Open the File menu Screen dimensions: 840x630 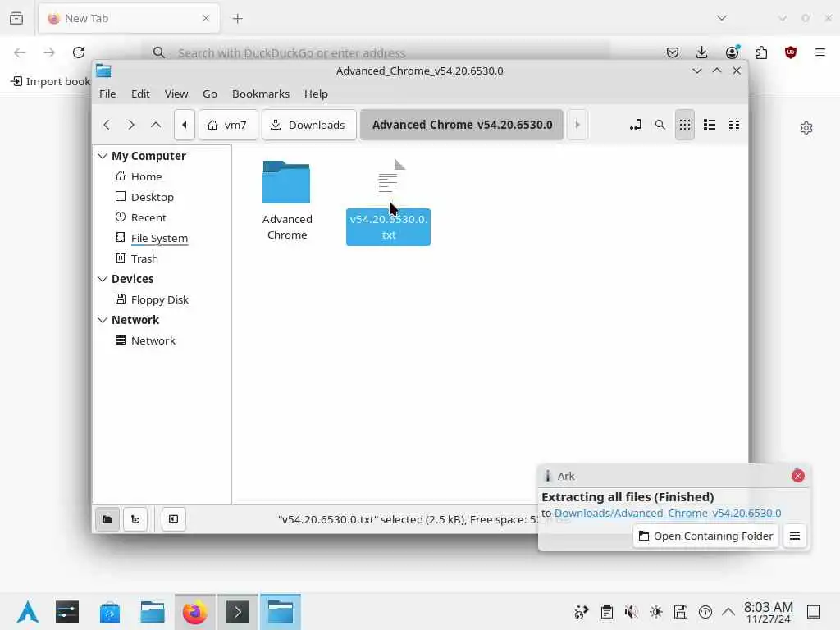[107, 94]
